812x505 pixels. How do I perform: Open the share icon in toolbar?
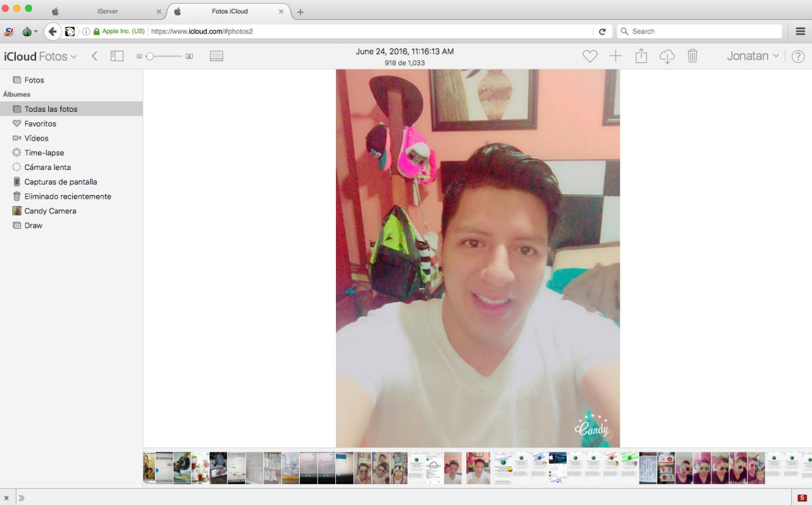pos(641,56)
